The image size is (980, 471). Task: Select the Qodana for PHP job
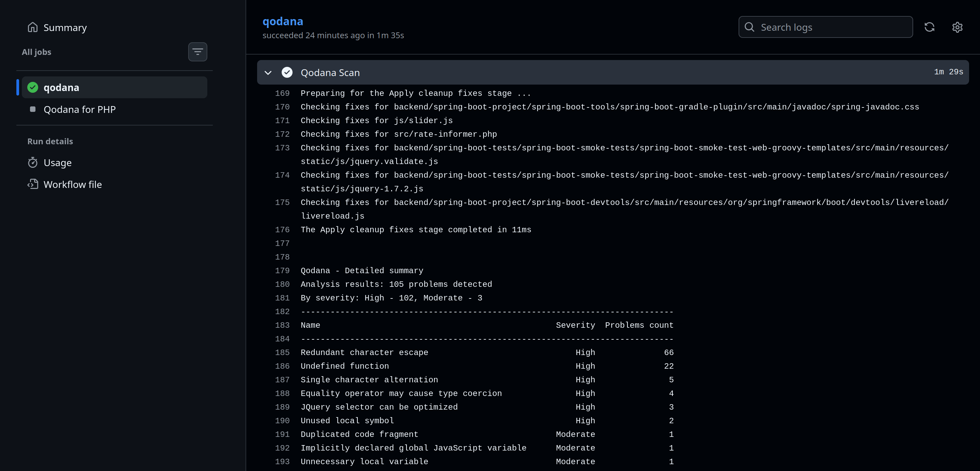click(114, 109)
